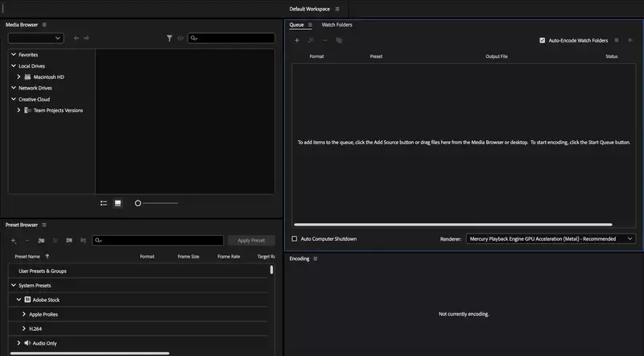Click the Duplicate icon in Queue toolbar

coord(339,40)
